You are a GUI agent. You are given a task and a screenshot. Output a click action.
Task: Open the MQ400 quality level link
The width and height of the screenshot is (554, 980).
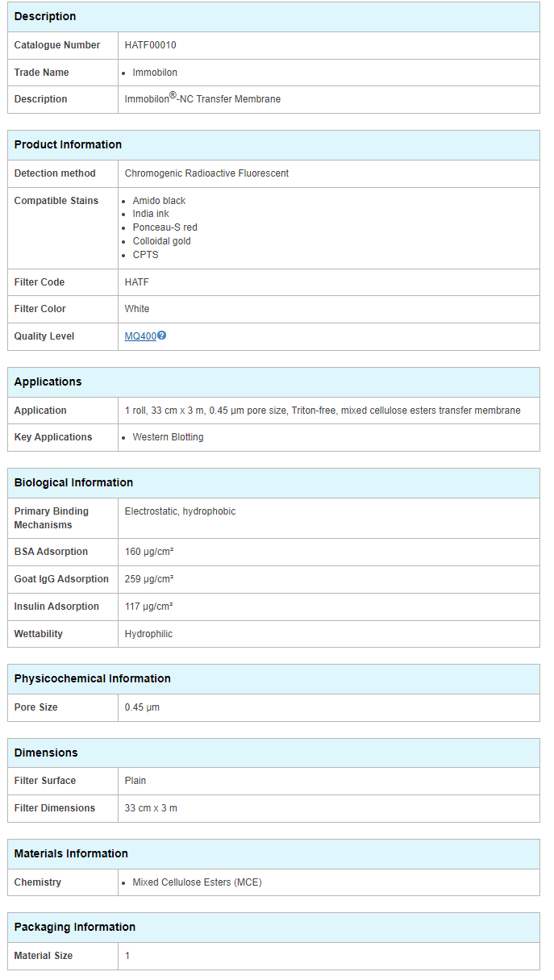pos(140,336)
